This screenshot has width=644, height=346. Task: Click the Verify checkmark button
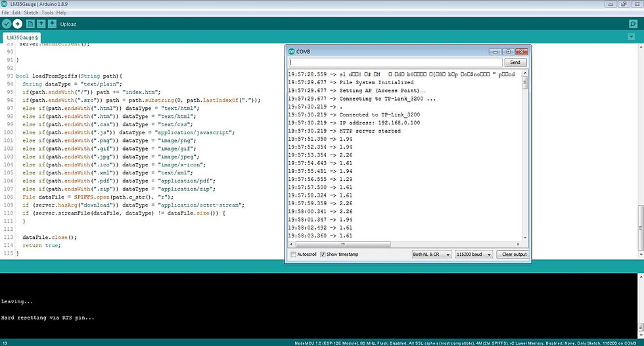coord(7,24)
